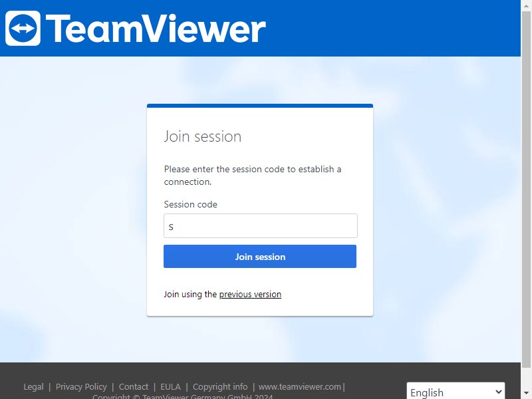Click the blue Join session button
Viewport: 532px width, 399px height.
click(x=260, y=257)
